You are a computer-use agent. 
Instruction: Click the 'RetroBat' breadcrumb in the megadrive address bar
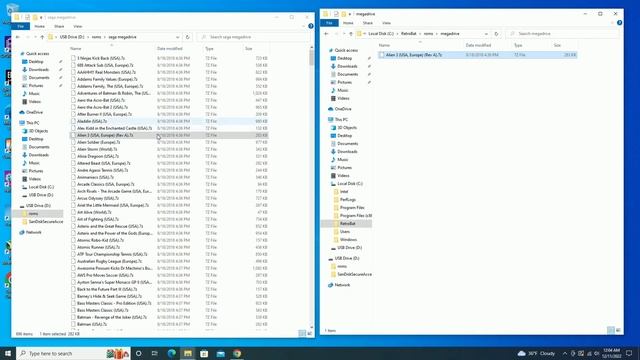click(409, 34)
